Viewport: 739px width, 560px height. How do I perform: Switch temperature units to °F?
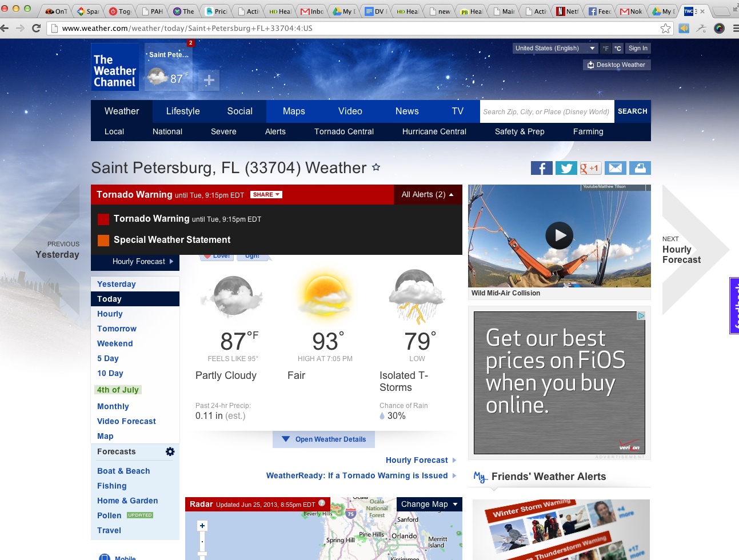[x=605, y=49]
